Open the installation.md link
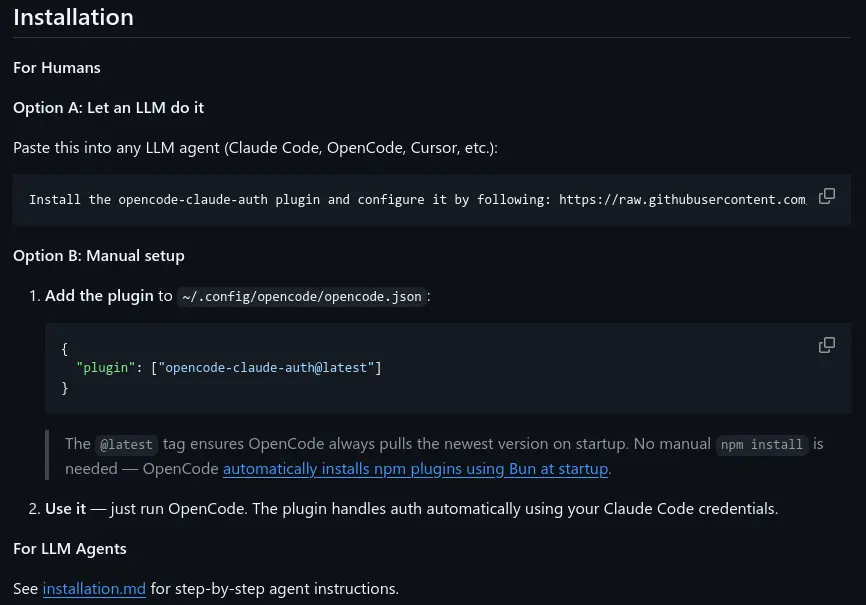This screenshot has width=866, height=605. coord(94,588)
